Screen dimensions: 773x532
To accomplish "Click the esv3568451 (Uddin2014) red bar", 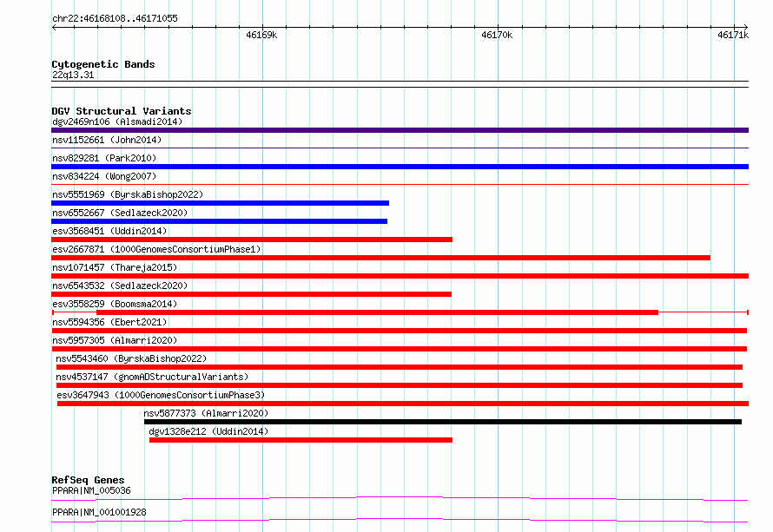I will (252, 240).
